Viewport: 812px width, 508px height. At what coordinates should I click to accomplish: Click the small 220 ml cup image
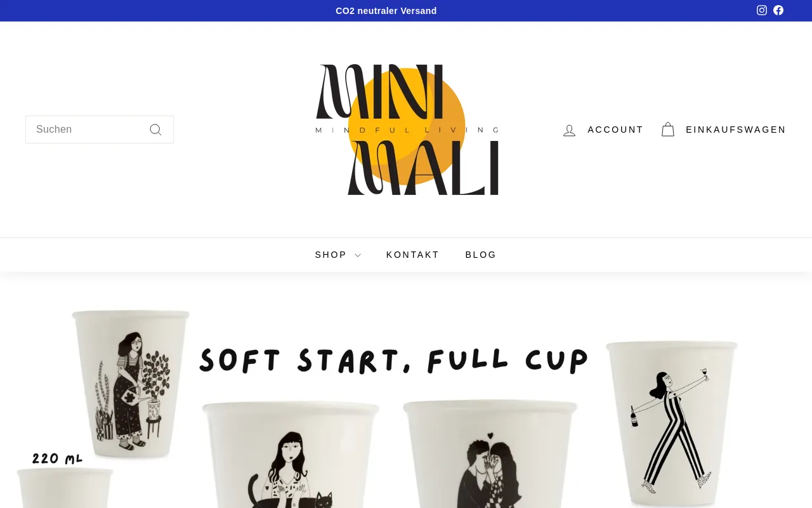[x=65, y=488]
